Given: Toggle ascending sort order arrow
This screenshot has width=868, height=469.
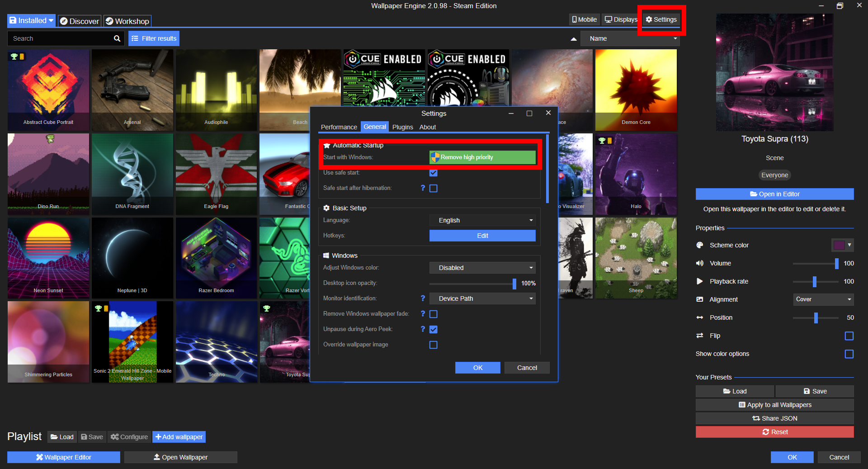Looking at the screenshot, I should (574, 39).
